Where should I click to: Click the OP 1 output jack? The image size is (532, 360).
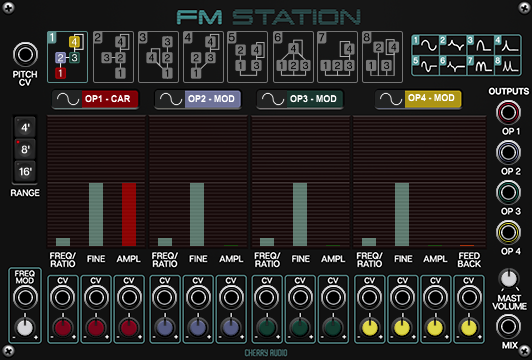[508, 113]
